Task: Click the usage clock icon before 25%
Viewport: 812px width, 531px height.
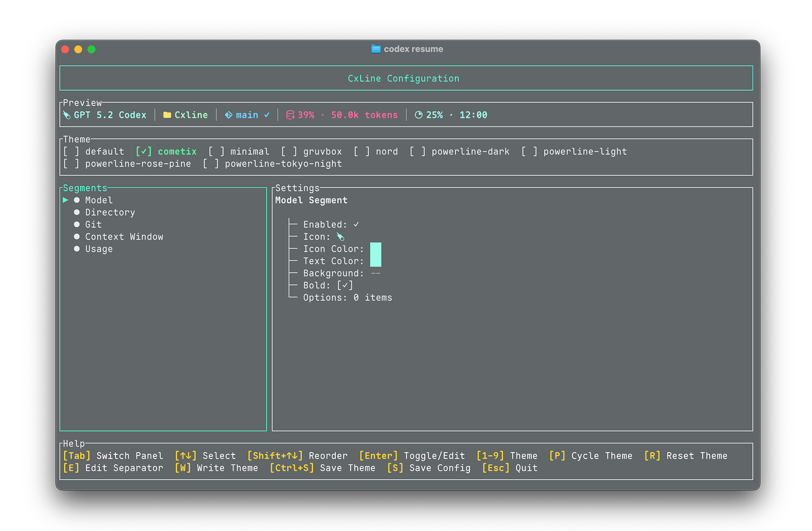Action: pyautogui.click(x=418, y=115)
